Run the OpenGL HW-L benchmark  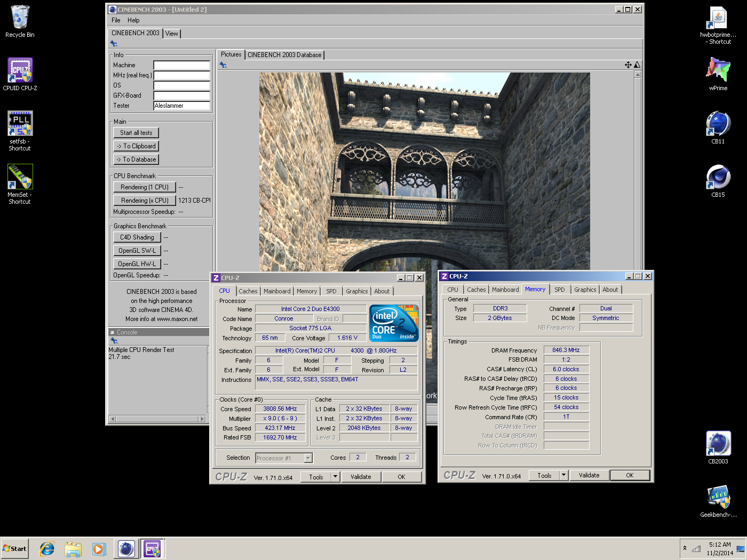[x=137, y=264]
